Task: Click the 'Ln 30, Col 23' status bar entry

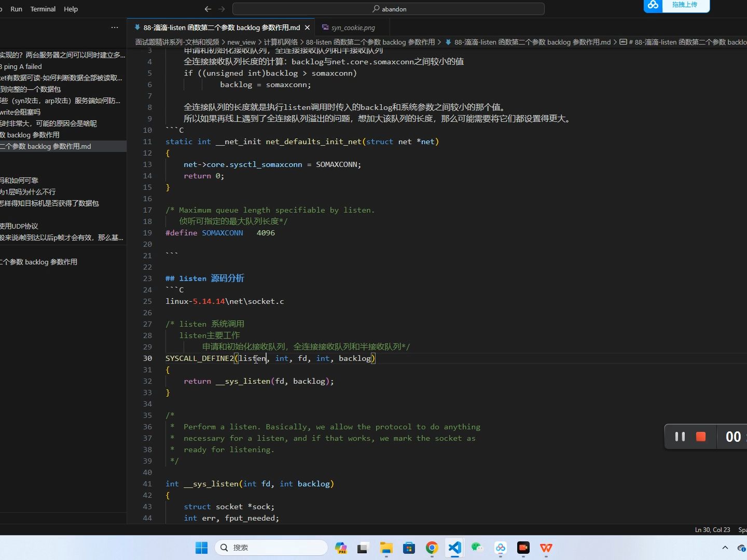Action: pyautogui.click(x=712, y=530)
